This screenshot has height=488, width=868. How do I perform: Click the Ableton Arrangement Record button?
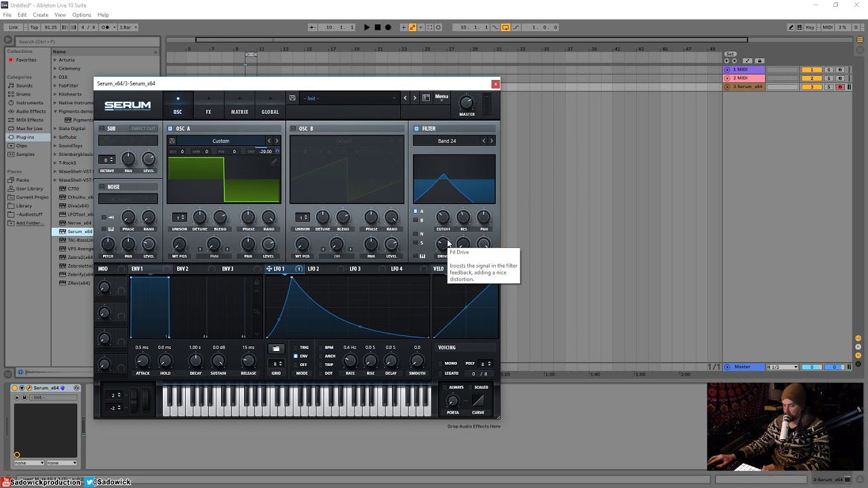[388, 27]
